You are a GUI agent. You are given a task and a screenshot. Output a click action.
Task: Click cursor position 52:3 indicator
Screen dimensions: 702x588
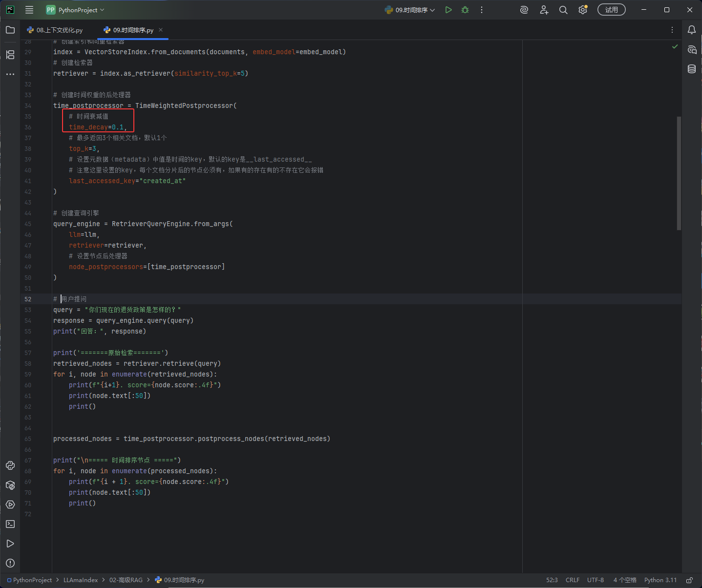click(552, 580)
